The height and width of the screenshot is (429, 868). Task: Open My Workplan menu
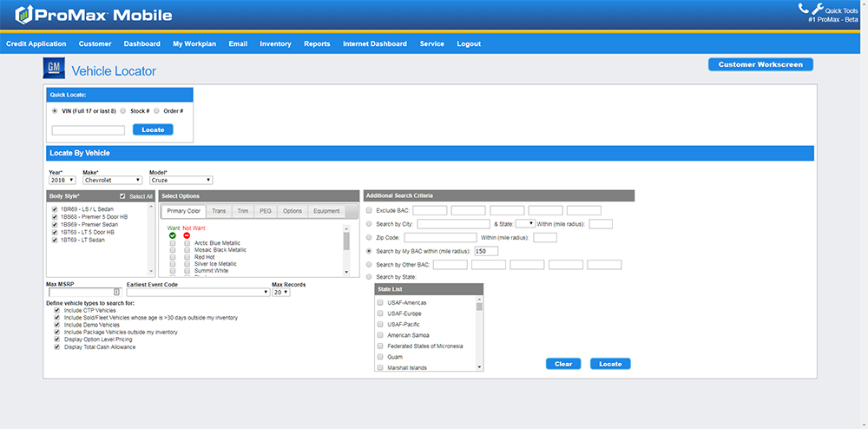pyautogui.click(x=194, y=43)
